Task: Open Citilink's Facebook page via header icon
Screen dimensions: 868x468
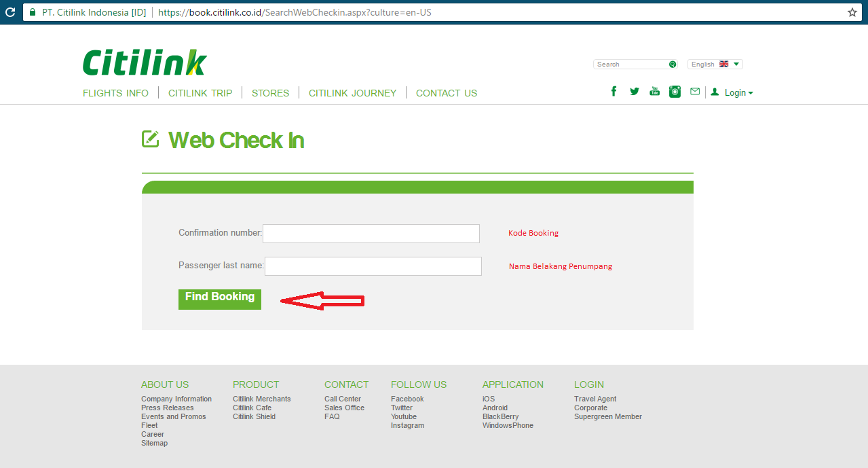Action: (614, 90)
